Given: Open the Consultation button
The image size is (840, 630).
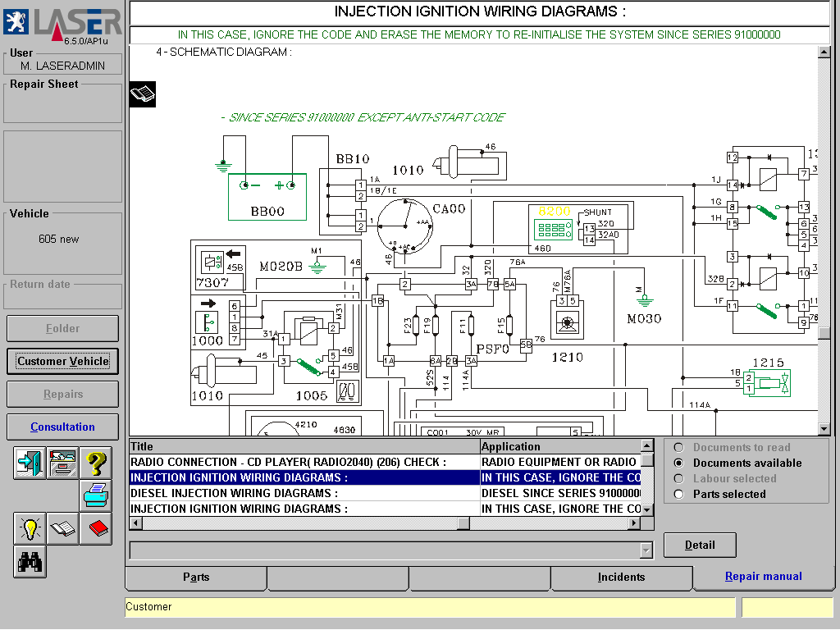Looking at the screenshot, I should 62,427.
